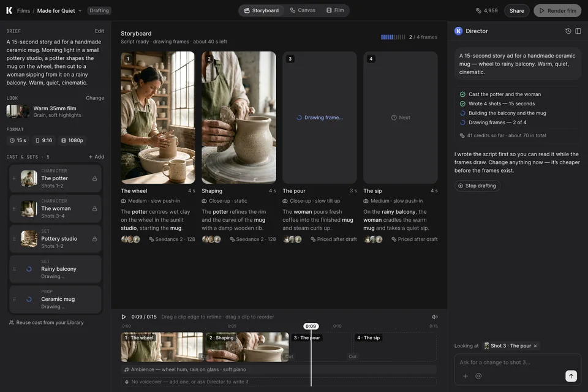Select aspect ratio 9:16 chip
Screen dimensions: 588x392
(x=43, y=140)
